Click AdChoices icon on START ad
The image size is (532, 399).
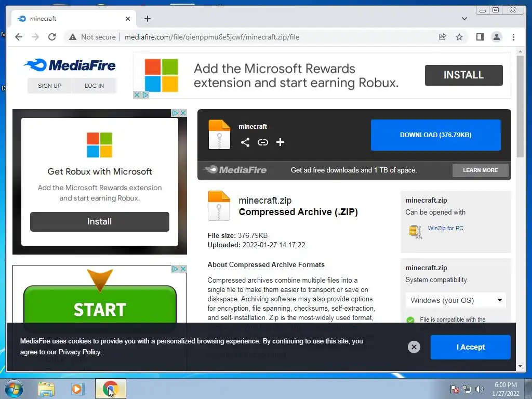coord(175,269)
